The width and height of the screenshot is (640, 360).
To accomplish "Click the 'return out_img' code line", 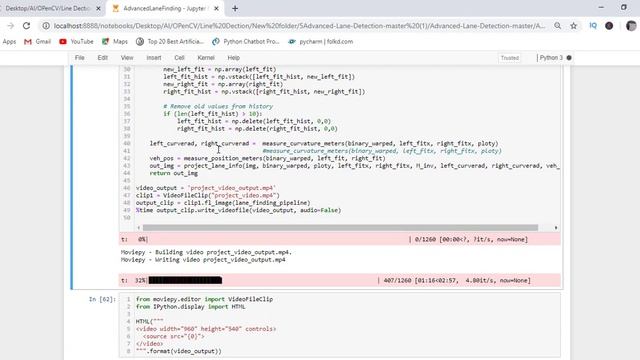I will 173,173.
